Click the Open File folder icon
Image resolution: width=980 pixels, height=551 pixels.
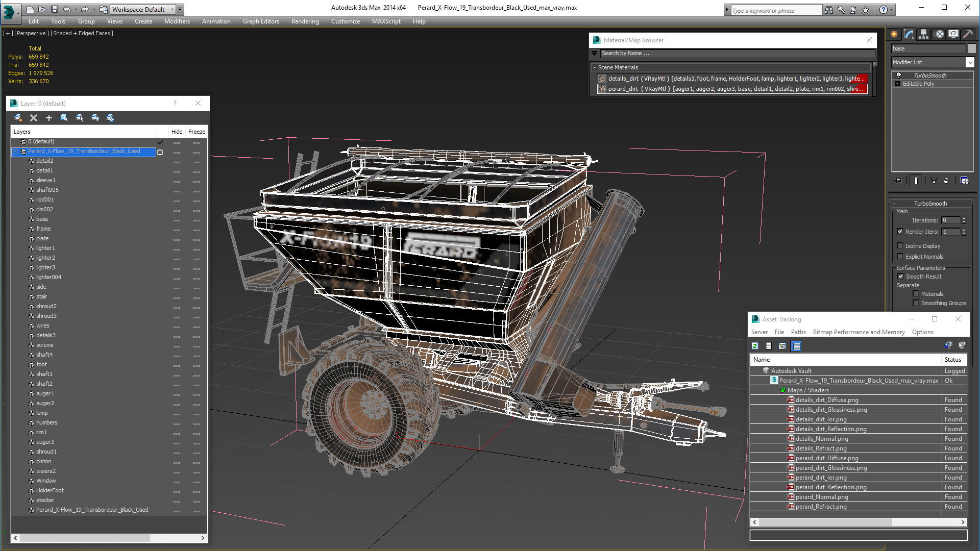pyautogui.click(x=42, y=9)
